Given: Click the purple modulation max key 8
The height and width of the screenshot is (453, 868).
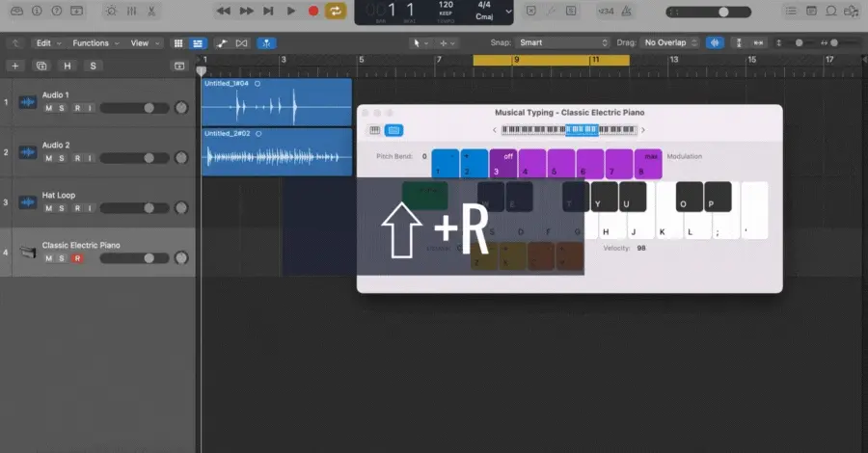Looking at the screenshot, I should pyautogui.click(x=648, y=164).
